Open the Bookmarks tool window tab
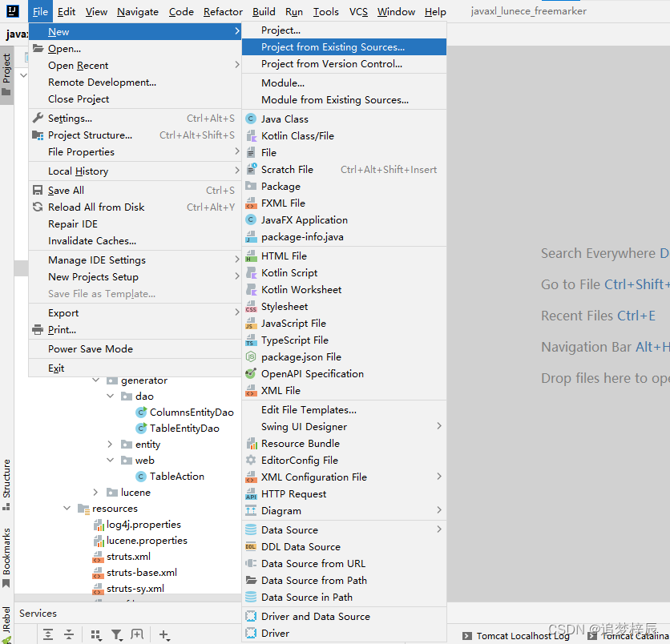Image resolution: width=670 pixels, height=644 pixels. [6, 557]
